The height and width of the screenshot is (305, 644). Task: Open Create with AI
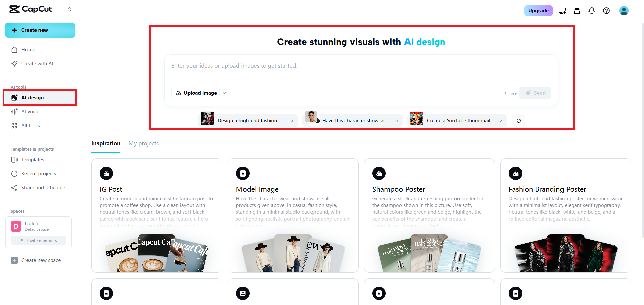click(37, 63)
